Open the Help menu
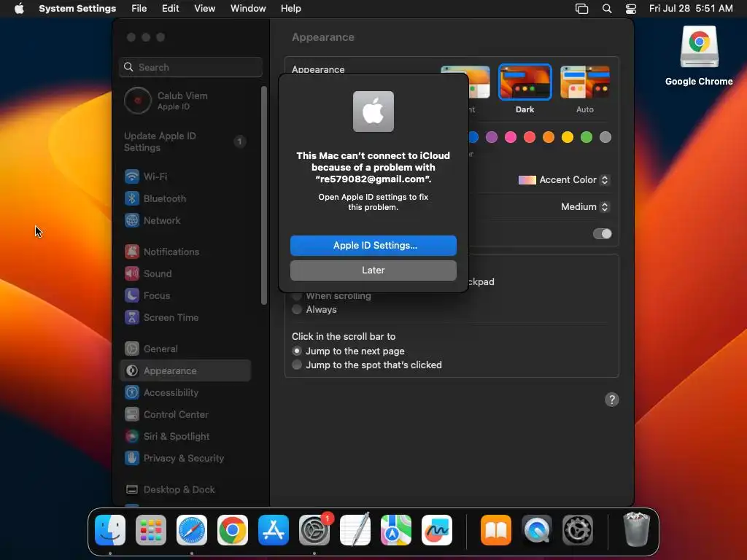747x560 pixels. point(290,9)
